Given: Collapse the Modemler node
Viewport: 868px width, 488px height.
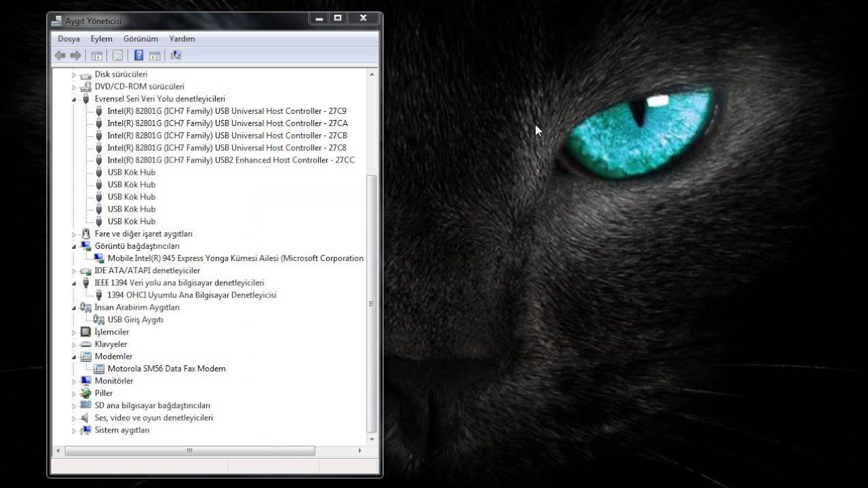Looking at the screenshot, I should [75, 357].
